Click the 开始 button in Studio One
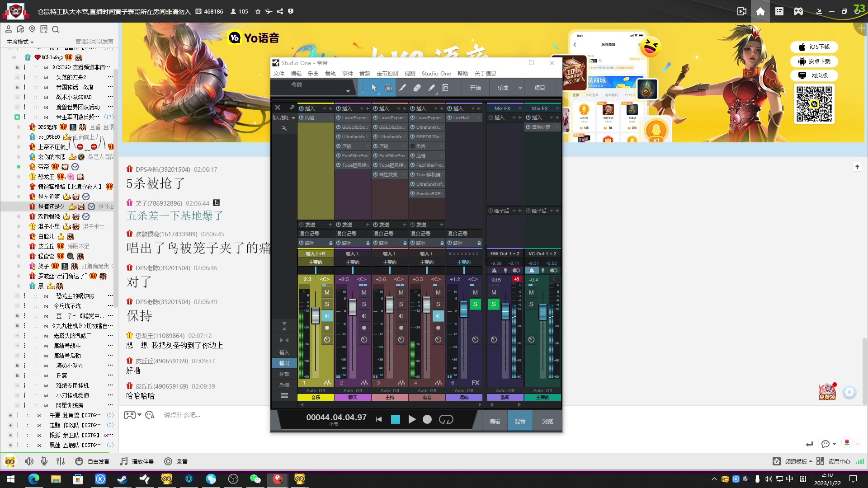This screenshot has height=488, width=868. coord(475,88)
